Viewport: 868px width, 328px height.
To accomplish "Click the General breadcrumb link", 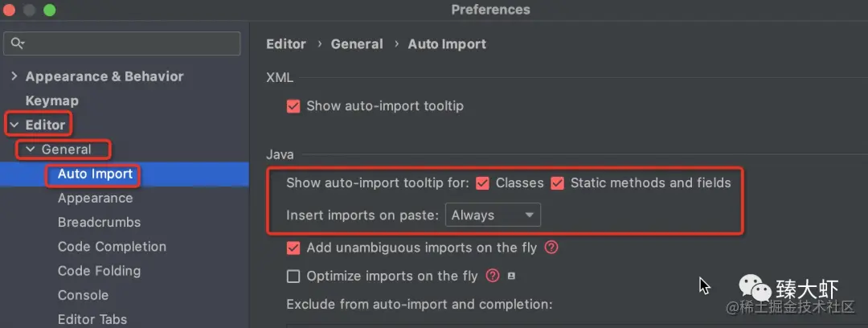I will tap(357, 44).
